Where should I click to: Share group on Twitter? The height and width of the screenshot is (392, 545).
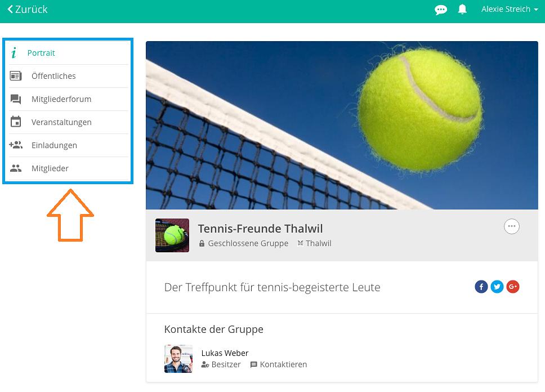[x=497, y=287]
